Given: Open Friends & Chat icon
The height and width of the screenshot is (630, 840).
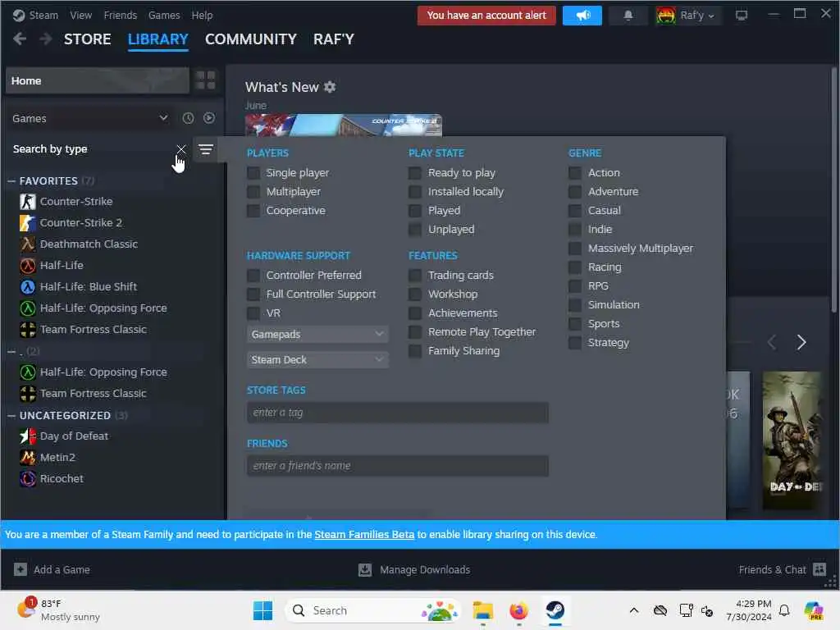Looking at the screenshot, I should pos(819,569).
